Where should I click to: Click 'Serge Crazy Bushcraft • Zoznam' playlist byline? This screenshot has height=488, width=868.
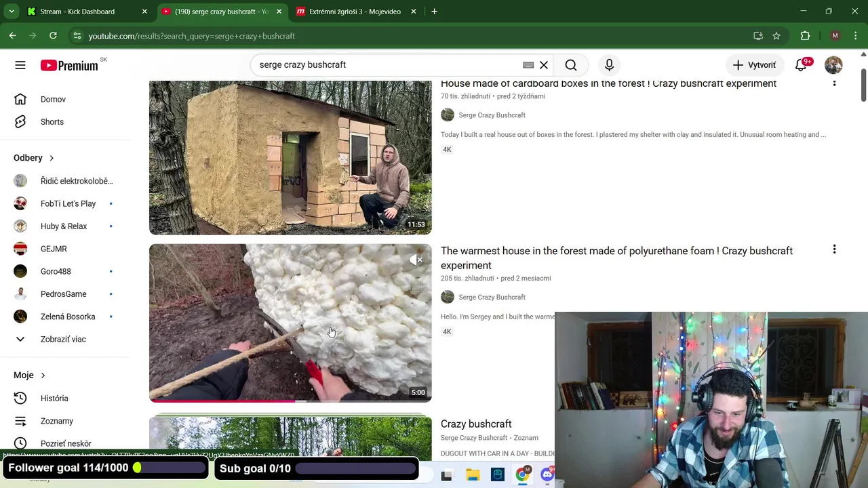click(489, 438)
